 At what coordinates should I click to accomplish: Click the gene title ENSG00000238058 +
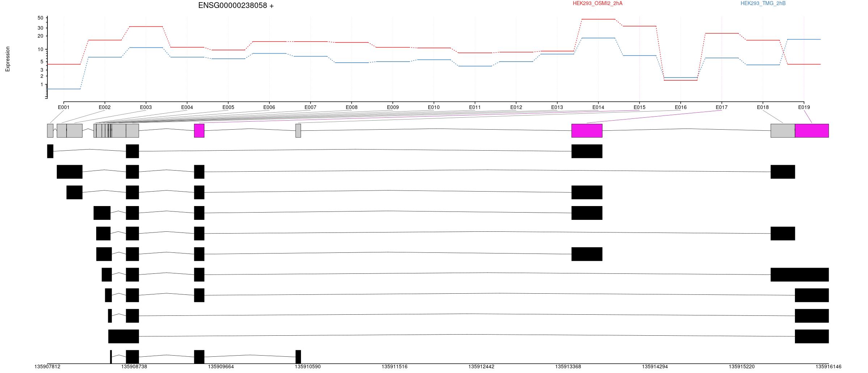coord(236,5)
